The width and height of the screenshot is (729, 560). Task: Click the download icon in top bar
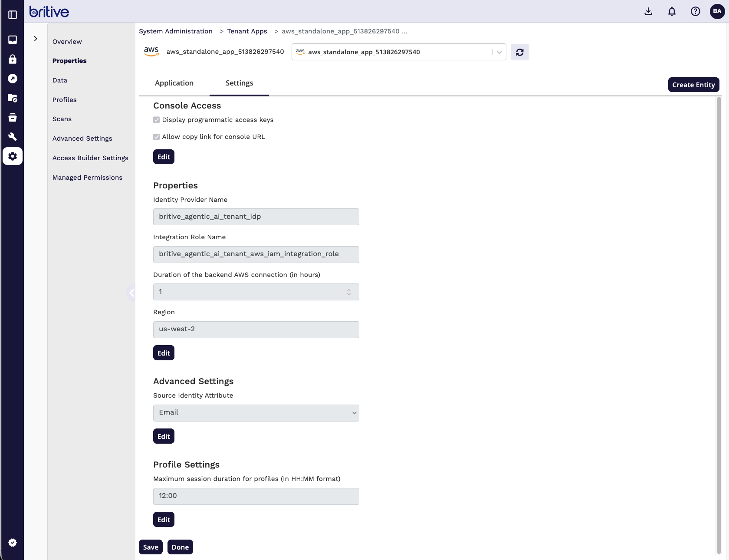click(648, 12)
